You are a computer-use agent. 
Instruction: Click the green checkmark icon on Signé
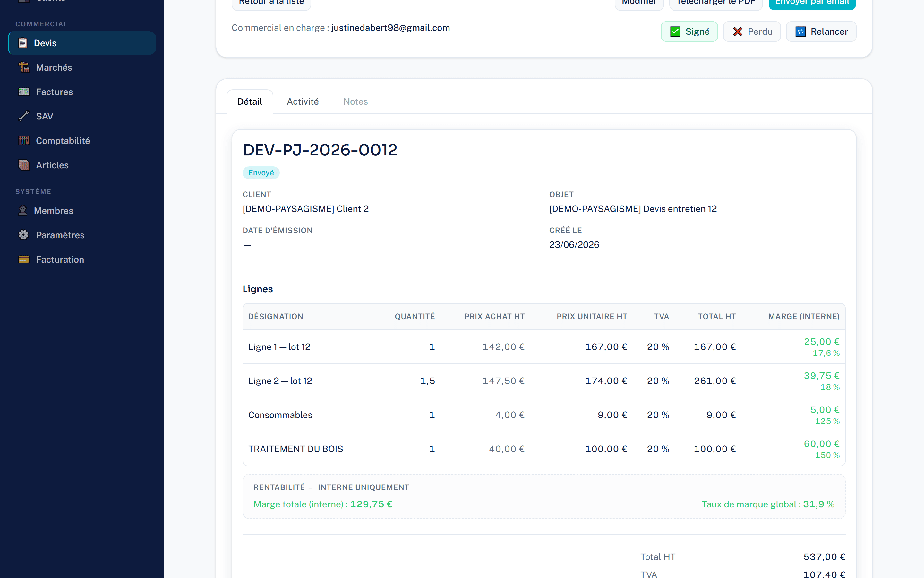[x=675, y=32]
